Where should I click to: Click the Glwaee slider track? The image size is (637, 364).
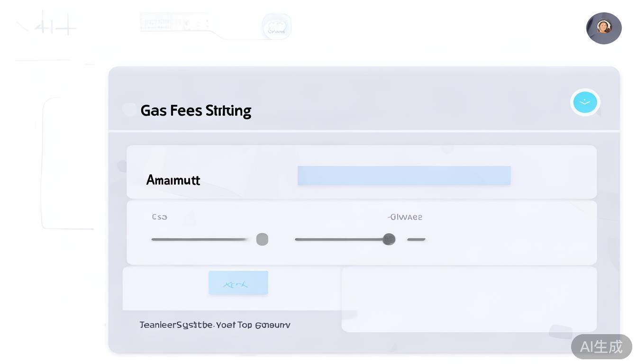339,239
